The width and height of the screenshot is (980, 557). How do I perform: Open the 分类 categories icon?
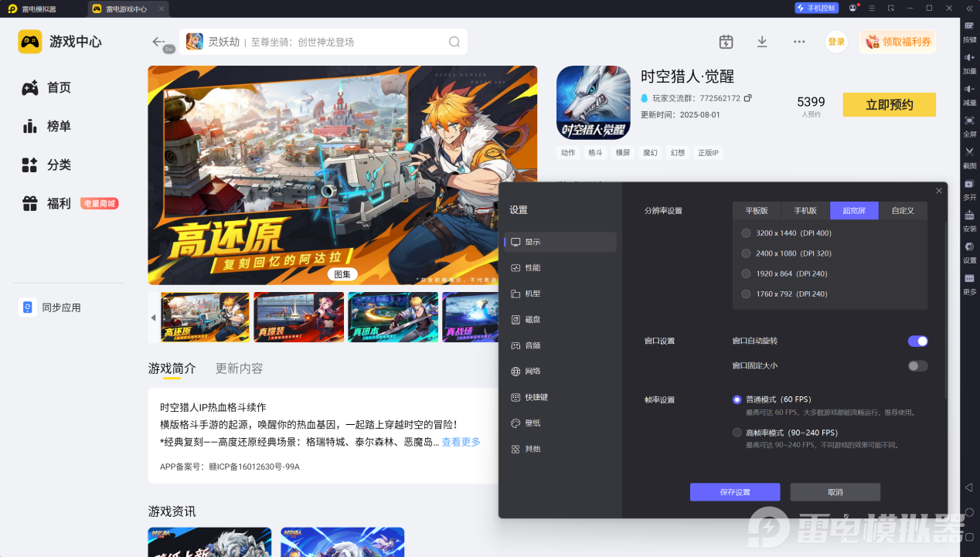[30, 165]
